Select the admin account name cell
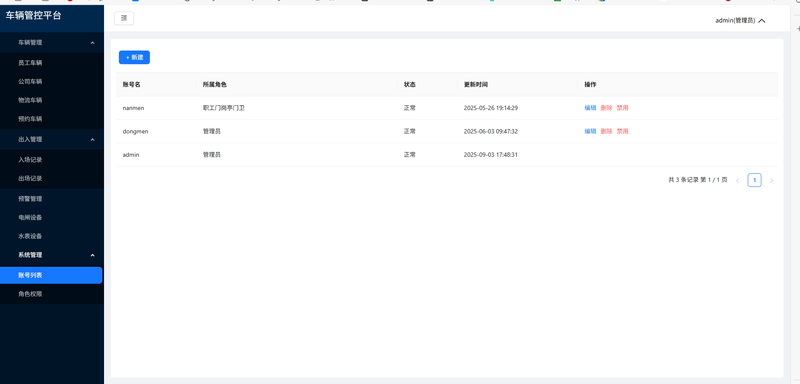This screenshot has height=384, width=800. tap(131, 155)
